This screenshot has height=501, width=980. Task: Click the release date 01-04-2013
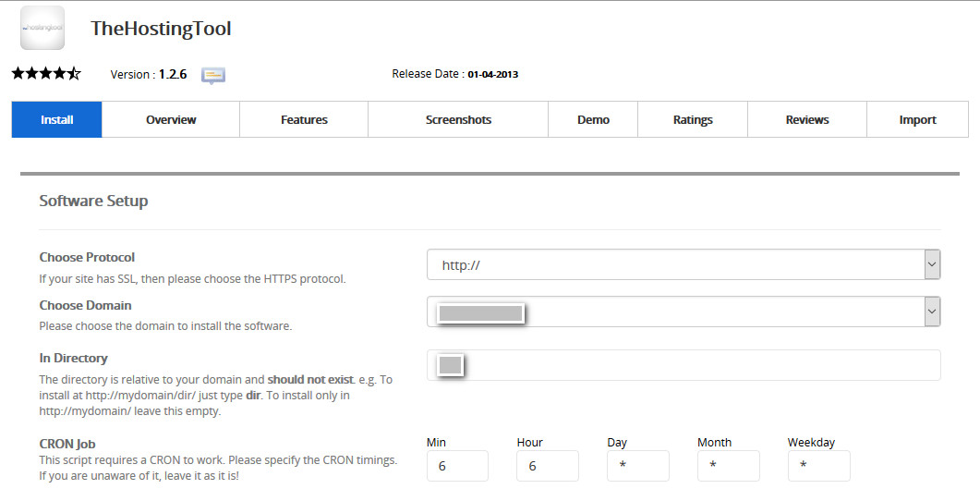[x=492, y=75]
